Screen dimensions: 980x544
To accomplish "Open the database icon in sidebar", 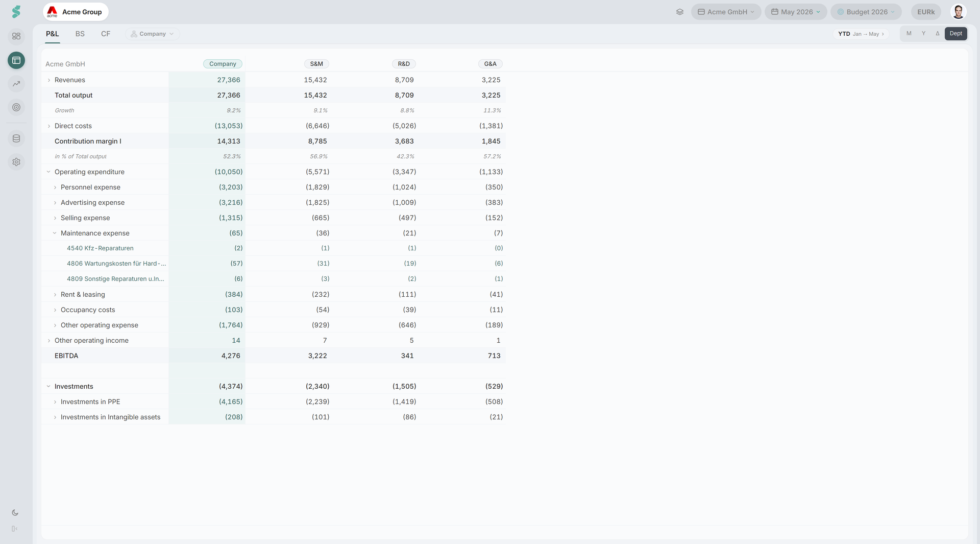I will tap(16, 138).
